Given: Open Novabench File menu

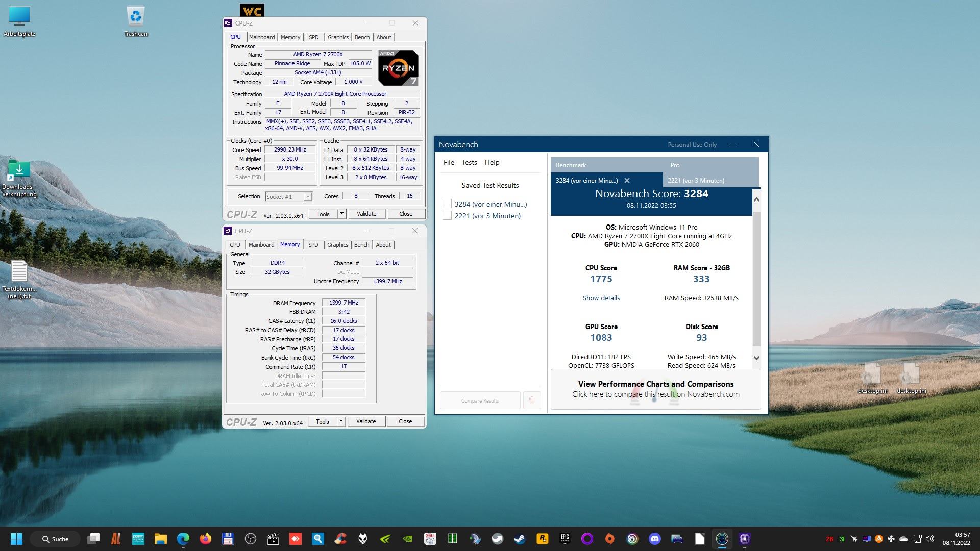Looking at the screenshot, I should tap(449, 162).
